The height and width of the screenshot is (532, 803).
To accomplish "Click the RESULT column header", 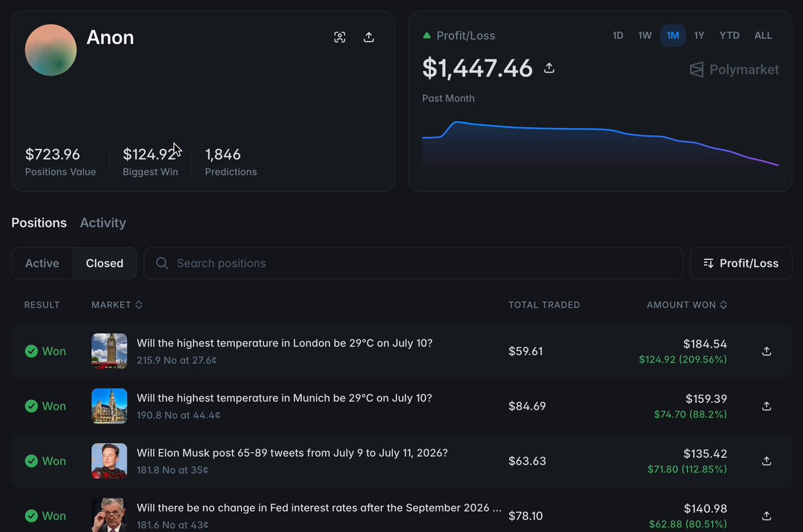I will [x=42, y=304].
